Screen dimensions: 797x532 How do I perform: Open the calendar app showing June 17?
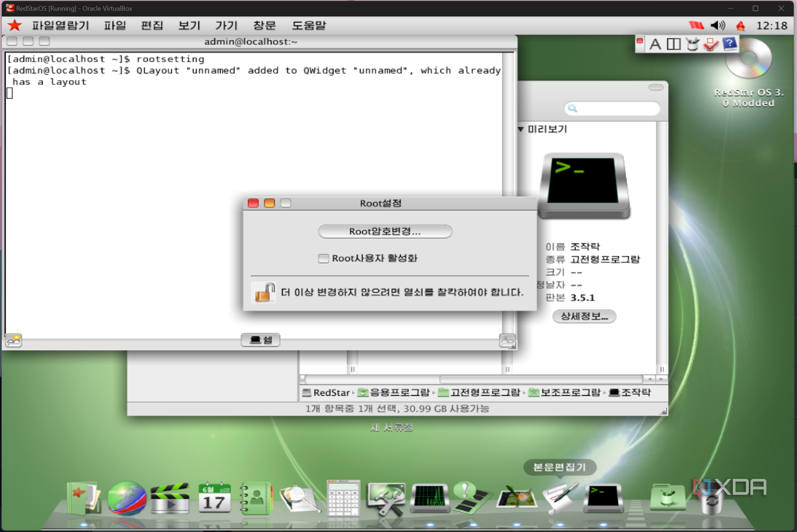pos(213,498)
